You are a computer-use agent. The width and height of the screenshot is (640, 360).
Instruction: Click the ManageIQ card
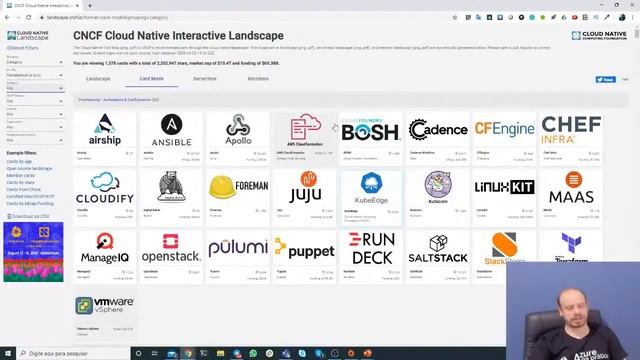(x=105, y=257)
